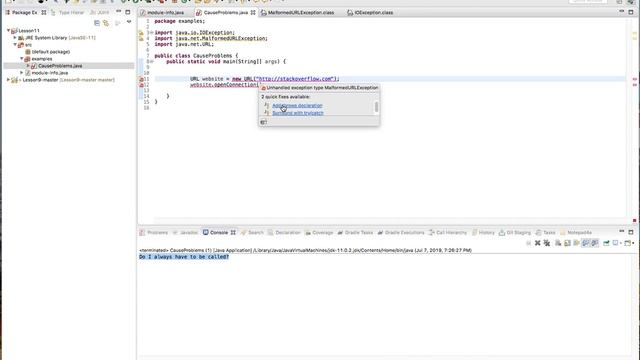Open the Tasks view tab

pos(545,233)
